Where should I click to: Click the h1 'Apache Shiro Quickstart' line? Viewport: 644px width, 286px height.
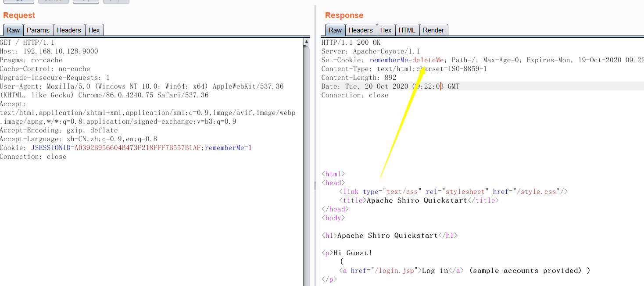coord(390,236)
